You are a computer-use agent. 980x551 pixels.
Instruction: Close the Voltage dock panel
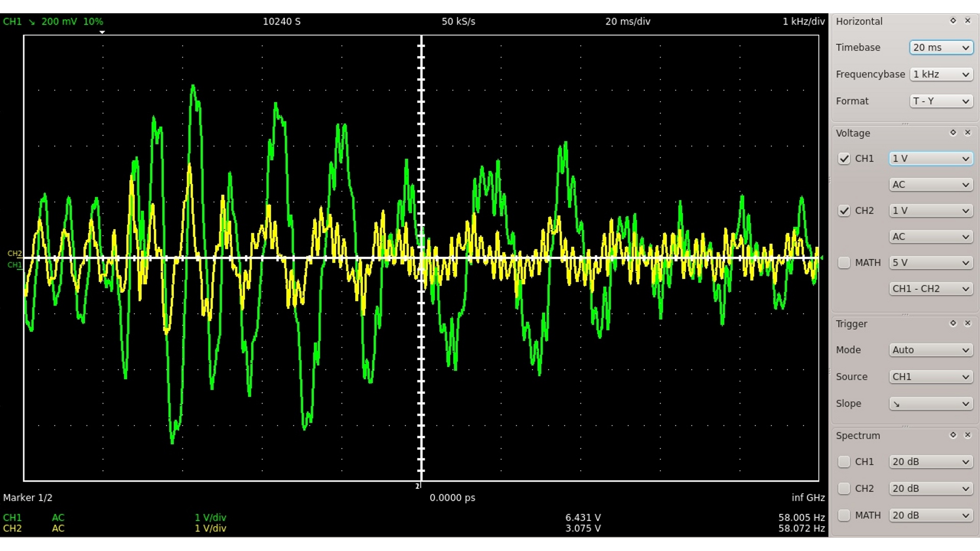tap(967, 133)
